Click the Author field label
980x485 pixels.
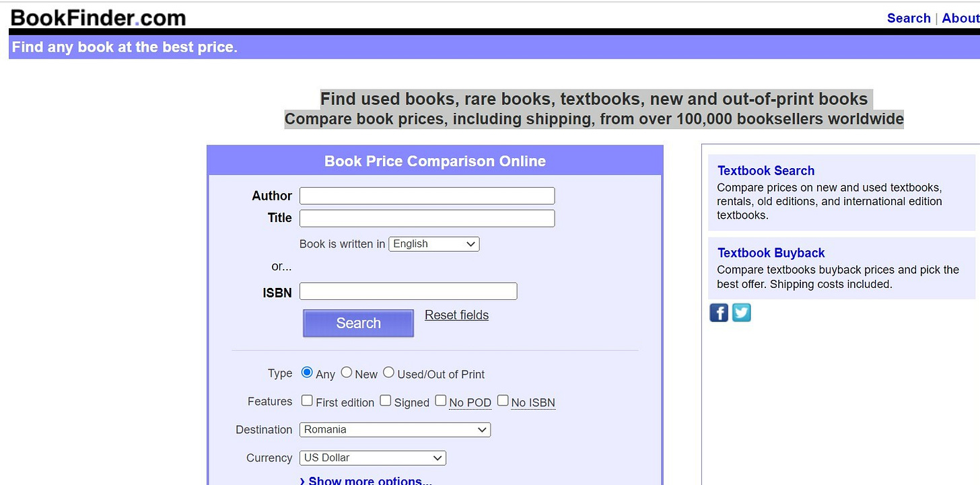coord(272,196)
